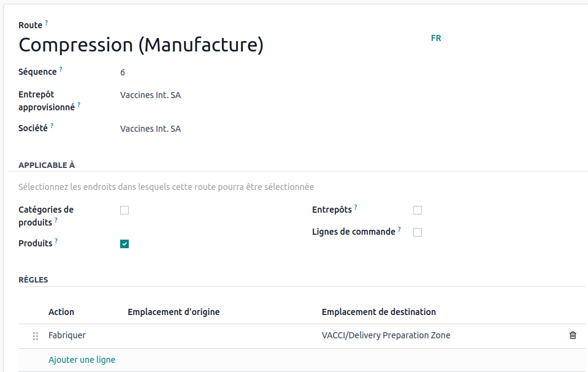Click help mark next to Route label
The image size is (588, 372).
coord(47,23)
